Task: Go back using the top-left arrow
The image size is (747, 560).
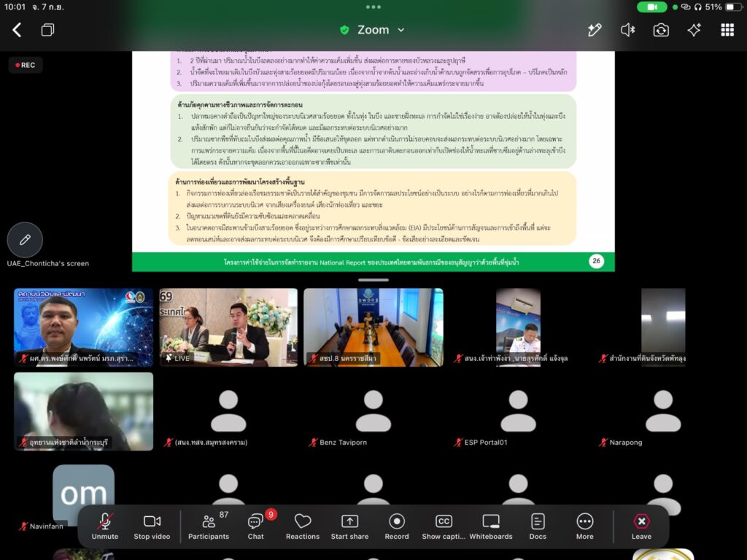Action: point(17,30)
